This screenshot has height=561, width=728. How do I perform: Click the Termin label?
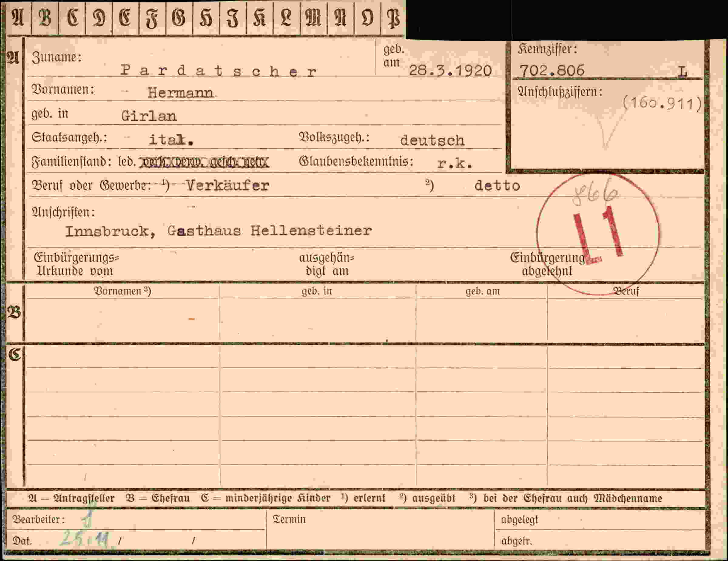pos(289,519)
